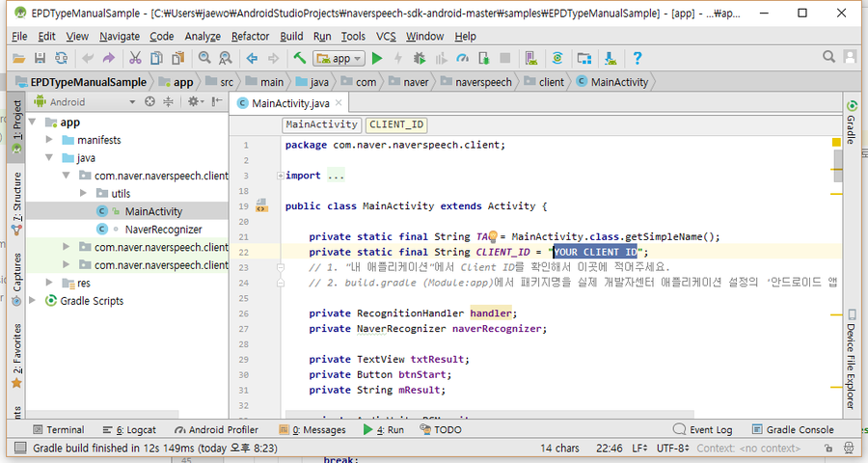Open the Event Log tab
868x463 pixels.
[x=703, y=430]
